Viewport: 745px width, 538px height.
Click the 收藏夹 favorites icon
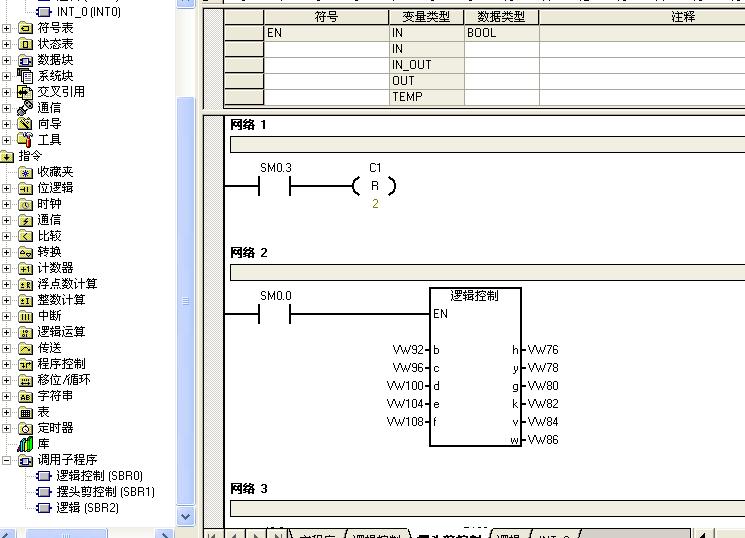(x=26, y=172)
